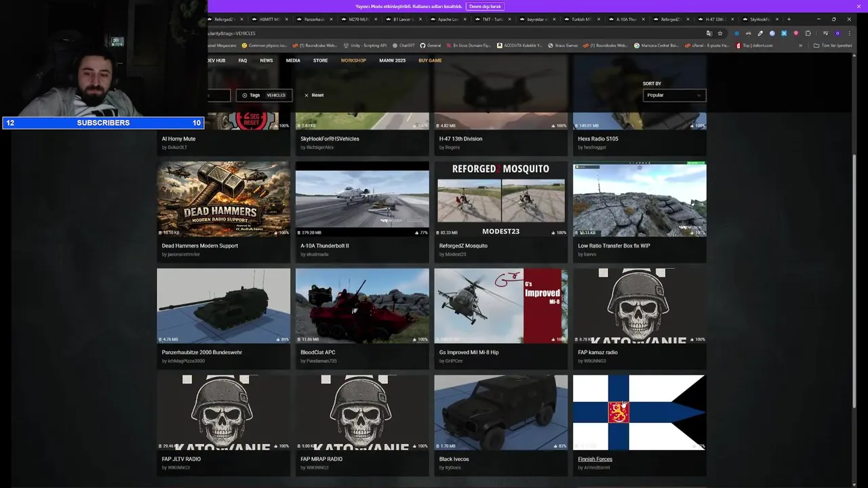
Task: Click the X icon beside Reset
Action: coord(307,95)
